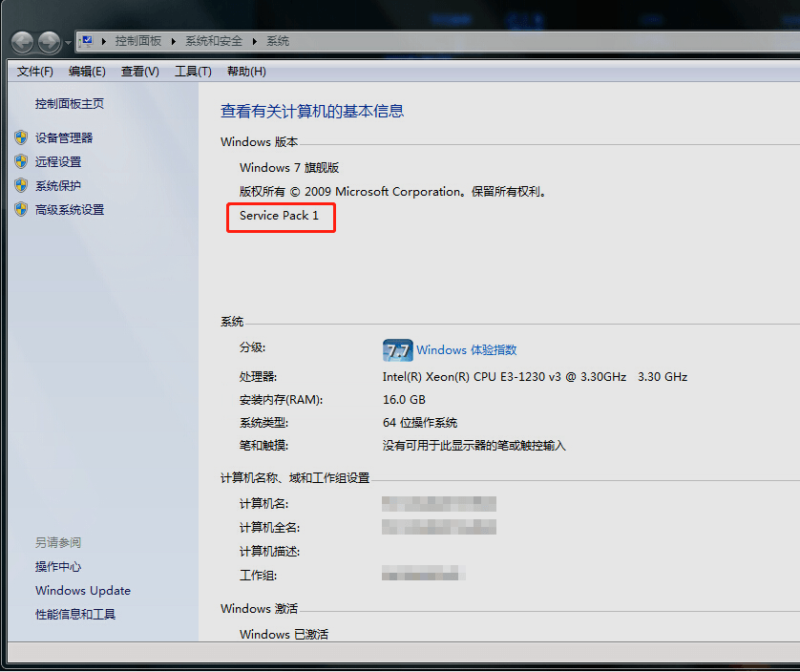This screenshot has width=800, height=672.
Task: Open the recent pages dropdown arrow
Action: [x=67, y=43]
